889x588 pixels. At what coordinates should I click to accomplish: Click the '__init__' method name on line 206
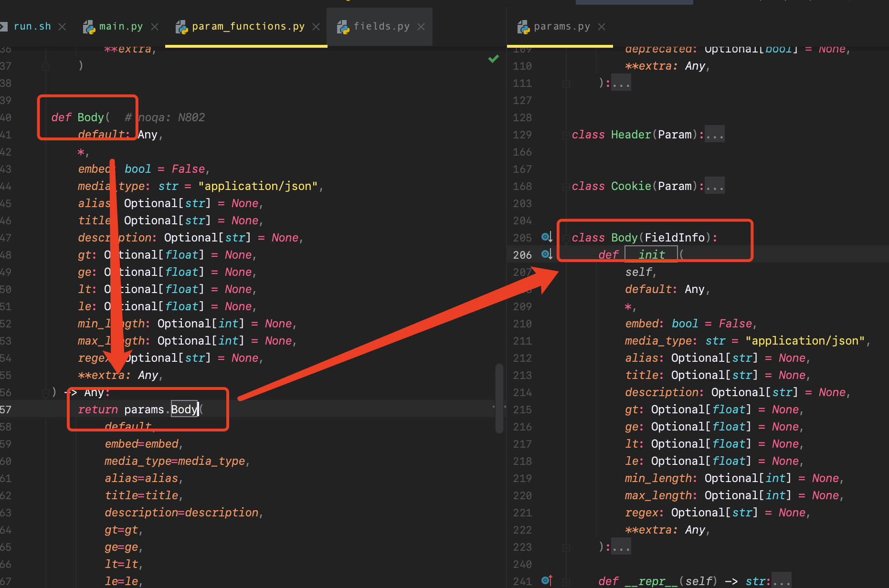pos(652,255)
